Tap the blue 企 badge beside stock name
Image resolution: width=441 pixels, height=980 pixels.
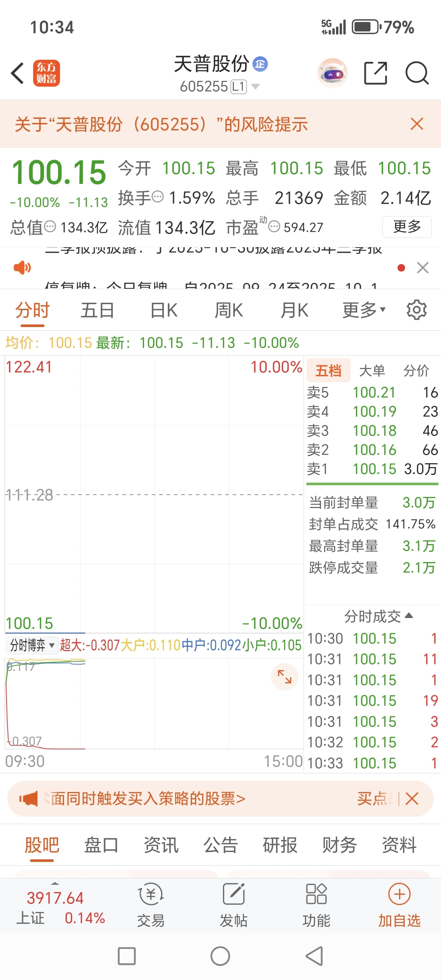[261, 64]
